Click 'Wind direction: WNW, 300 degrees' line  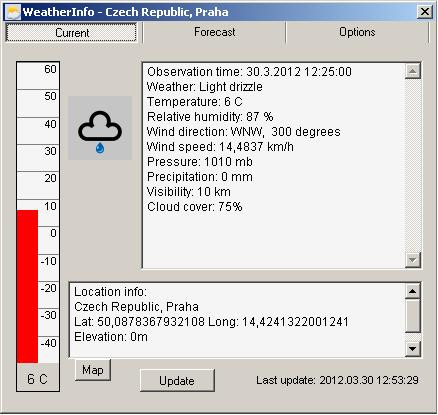(x=244, y=132)
